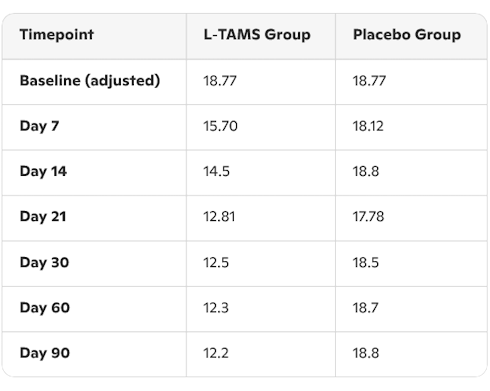The width and height of the screenshot is (490, 391).
Task: Select the Day 7 row label
Action: pos(39,126)
